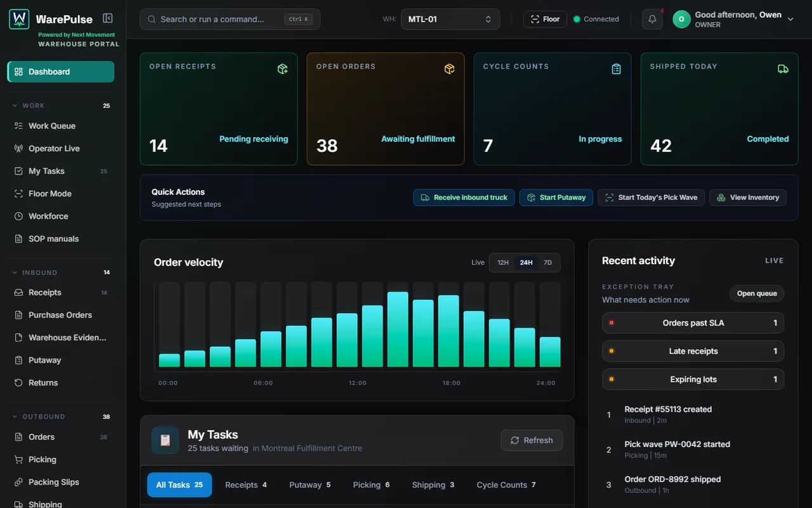Collapse the OUTBOUND sidebar section
Viewport: 812px width, 508px height.
pos(61,417)
